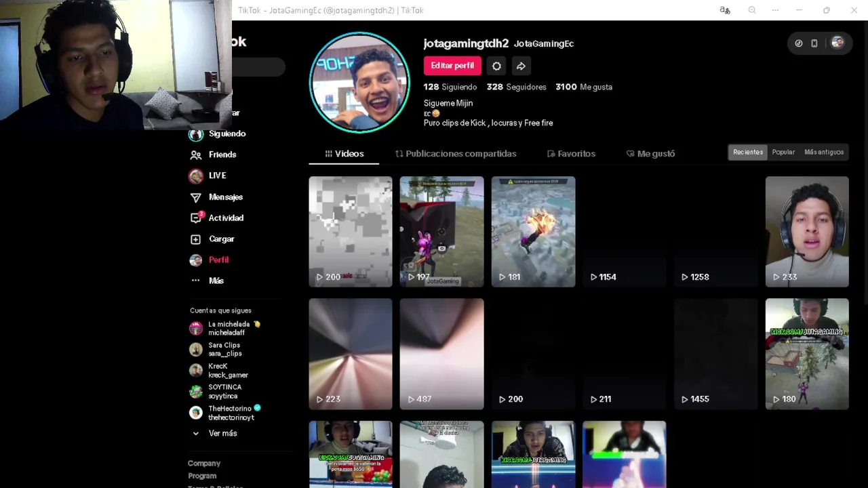Click the 3100 Me gusta count
This screenshot has width=868, height=488.
click(x=584, y=87)
